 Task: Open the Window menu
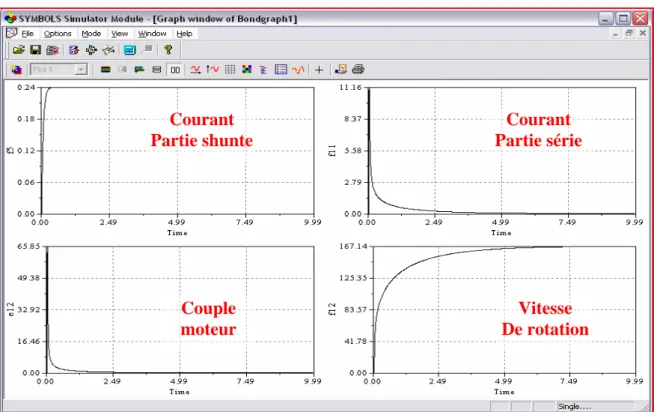(x=152, y=34)
